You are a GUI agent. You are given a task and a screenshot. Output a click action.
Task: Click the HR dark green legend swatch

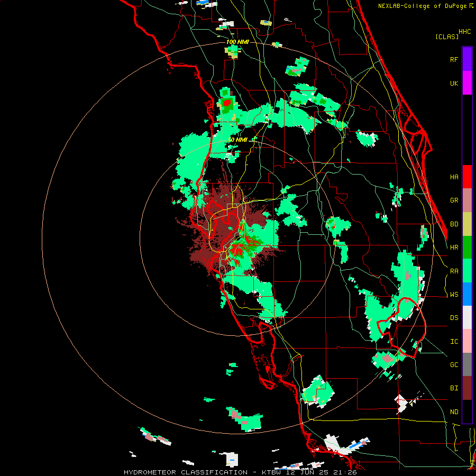tap(467, 247)
